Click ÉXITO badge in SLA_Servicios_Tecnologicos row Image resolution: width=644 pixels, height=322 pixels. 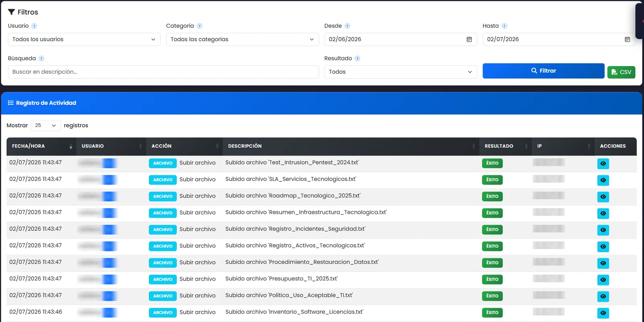coord(492,180)
